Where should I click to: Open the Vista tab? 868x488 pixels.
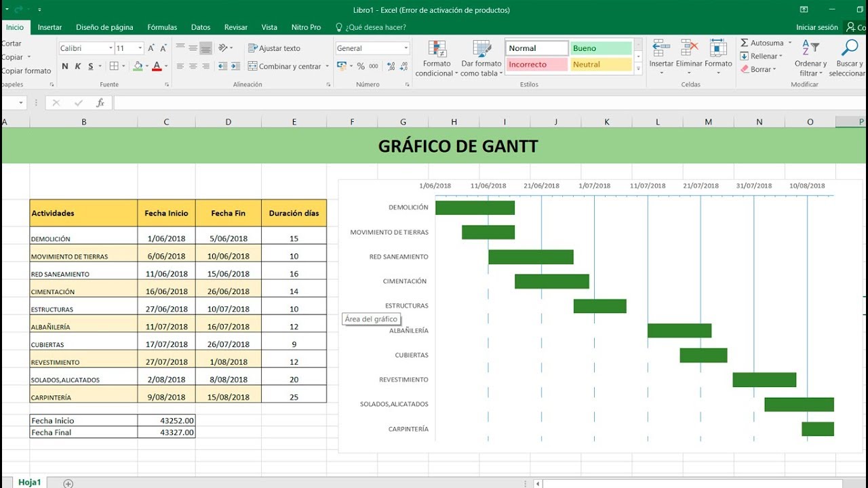(x=269, y=27)
